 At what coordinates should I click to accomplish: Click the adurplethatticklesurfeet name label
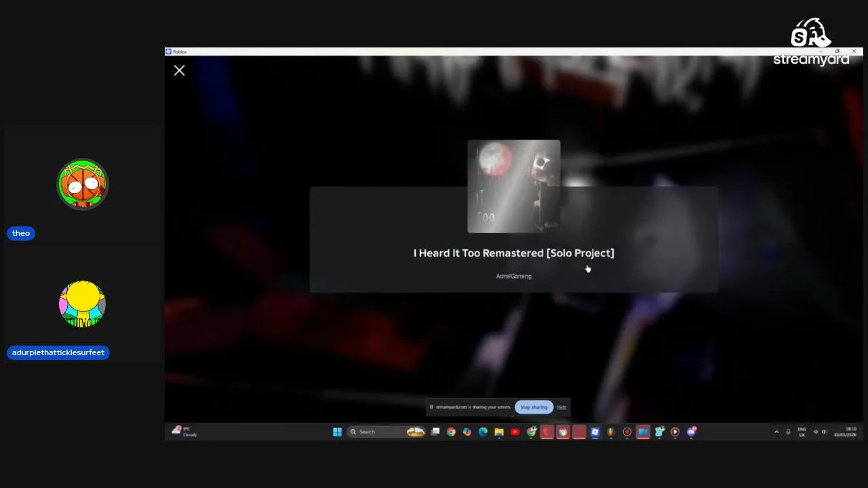(x=58, y=352)
